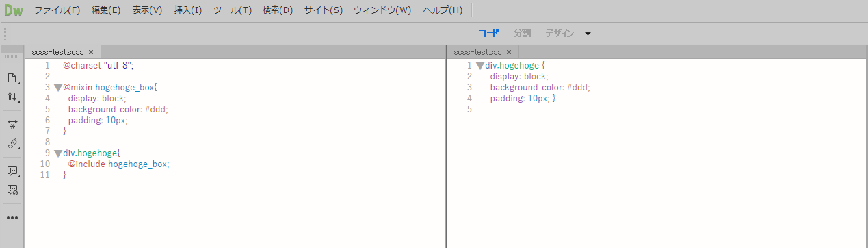Open the ウィンドウ(W) menu
Image resolution: width=868 pixels, height=248 pixels.
click(382, 10)
